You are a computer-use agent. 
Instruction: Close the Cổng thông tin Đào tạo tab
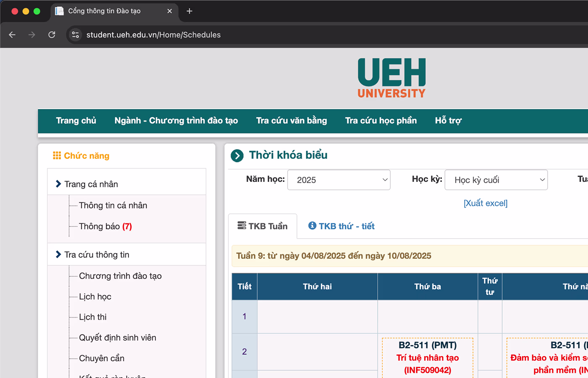pyautogui.click(x=170, y=11)
